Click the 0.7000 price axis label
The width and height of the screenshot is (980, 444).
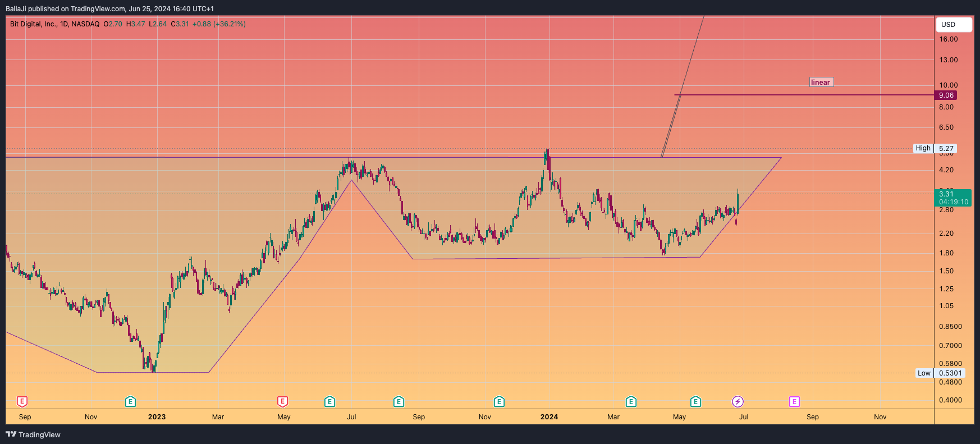click(950, 346)
